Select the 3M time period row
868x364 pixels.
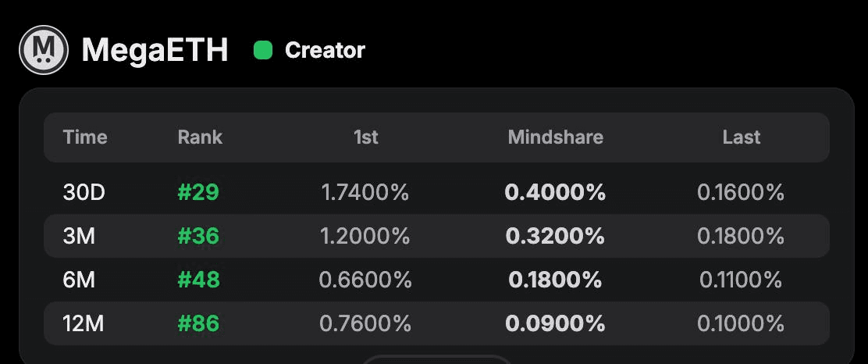point(79,236)
